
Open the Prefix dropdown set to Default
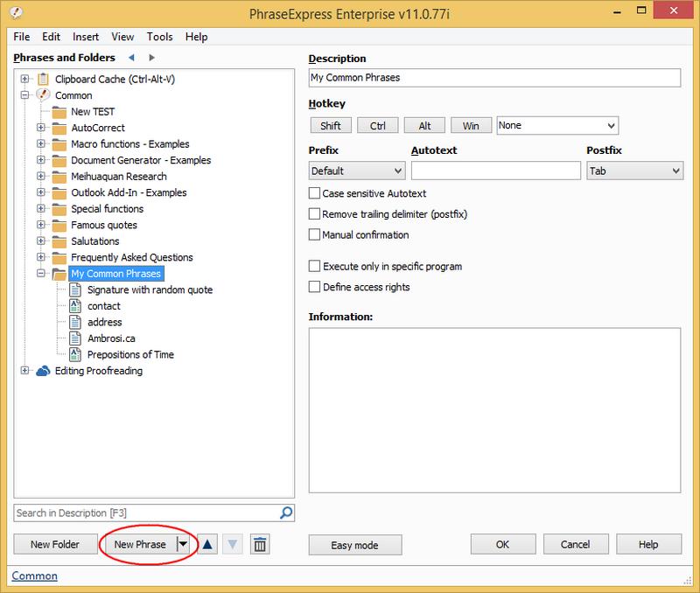pyautogui.click(x=357, y=171)
